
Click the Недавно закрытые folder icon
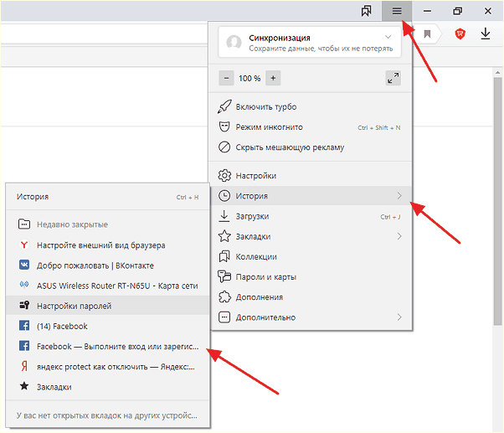pos(24,224)
